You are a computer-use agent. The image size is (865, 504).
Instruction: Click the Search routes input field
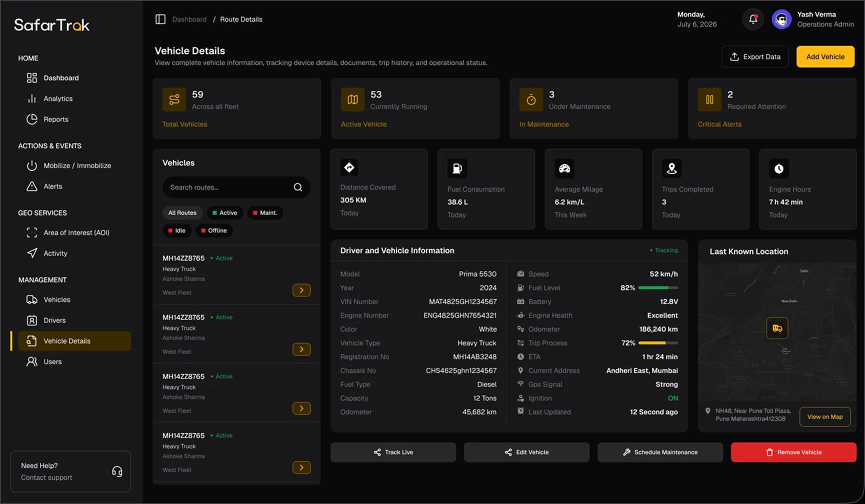(x=236, y=187)
